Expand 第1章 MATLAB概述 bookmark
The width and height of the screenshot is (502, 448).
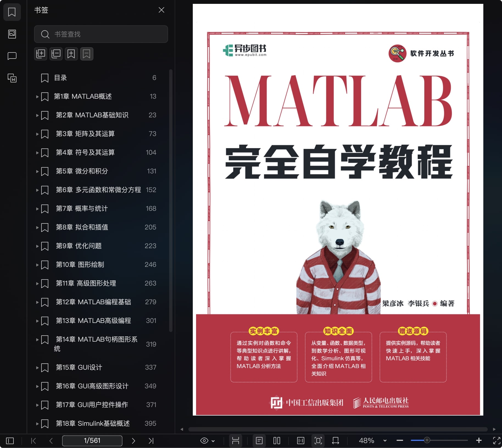click(37, 97)
